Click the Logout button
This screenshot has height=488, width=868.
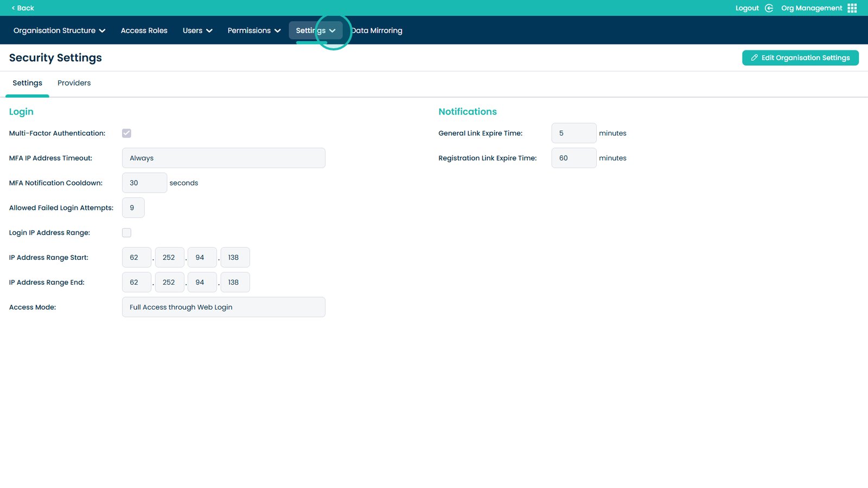pyautogui.click(x=746, y=8)
